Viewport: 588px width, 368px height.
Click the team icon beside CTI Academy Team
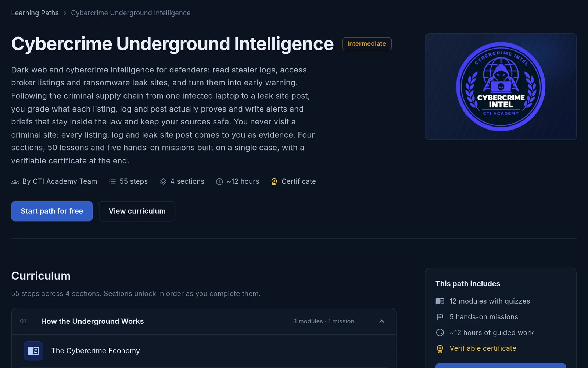point(15,182)
